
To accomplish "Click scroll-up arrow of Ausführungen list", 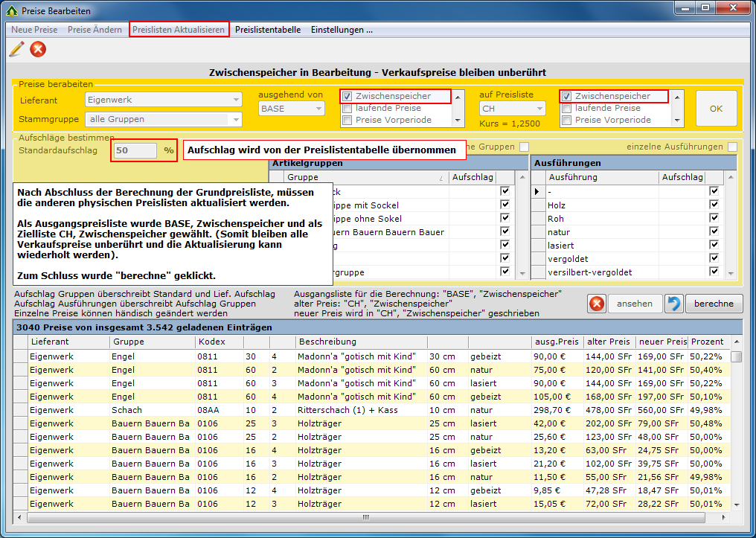I will [x=731, y=176].
